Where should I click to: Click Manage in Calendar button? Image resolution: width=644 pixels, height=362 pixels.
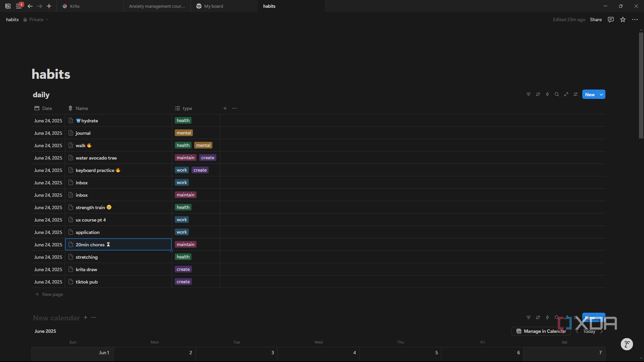coord(541,331)
